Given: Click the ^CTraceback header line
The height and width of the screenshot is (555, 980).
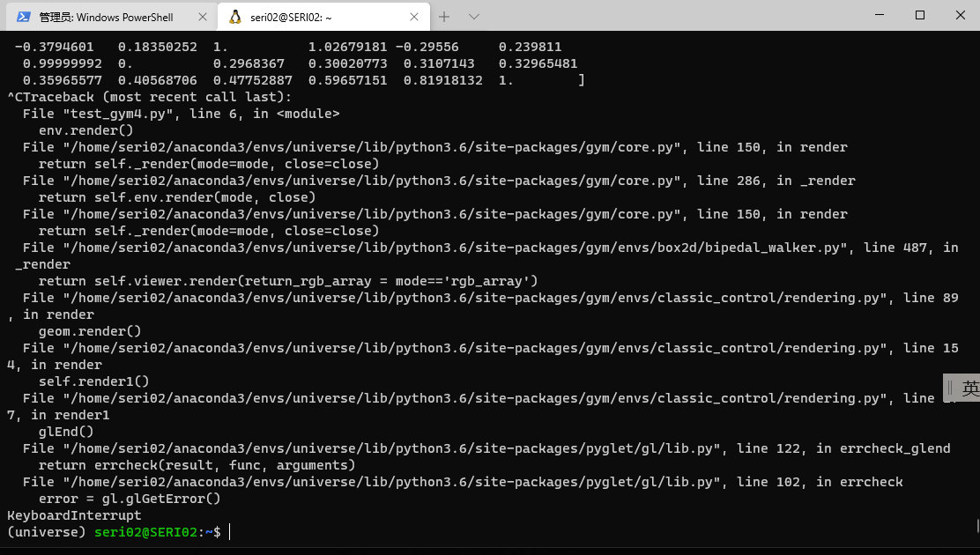Looking at the screenshot, I should [149, 97].
